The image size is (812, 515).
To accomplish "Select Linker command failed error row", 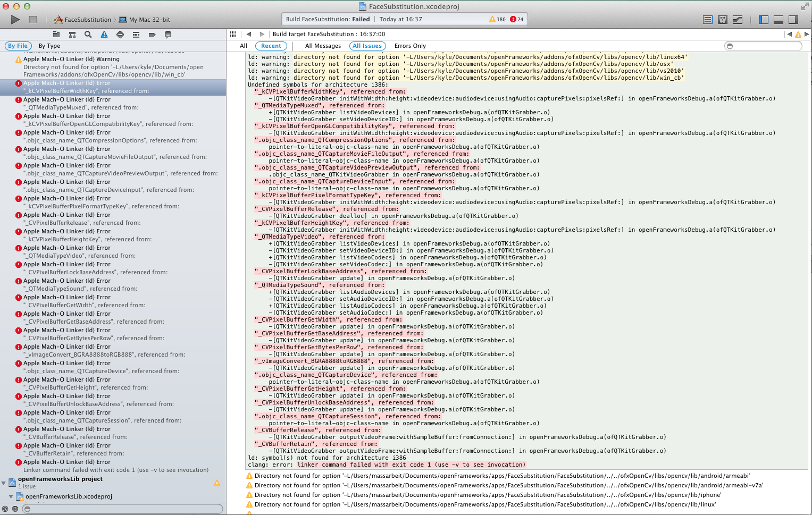I will coord(113,466).
